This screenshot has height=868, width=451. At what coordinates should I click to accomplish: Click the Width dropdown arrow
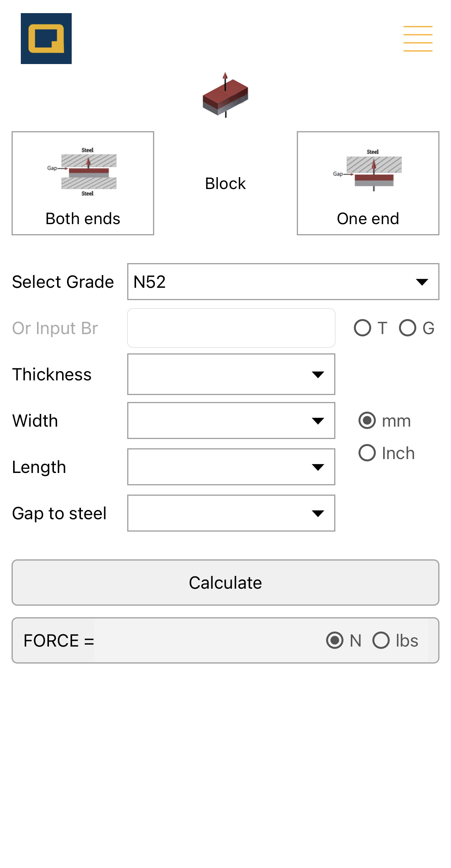coord(317,420)
